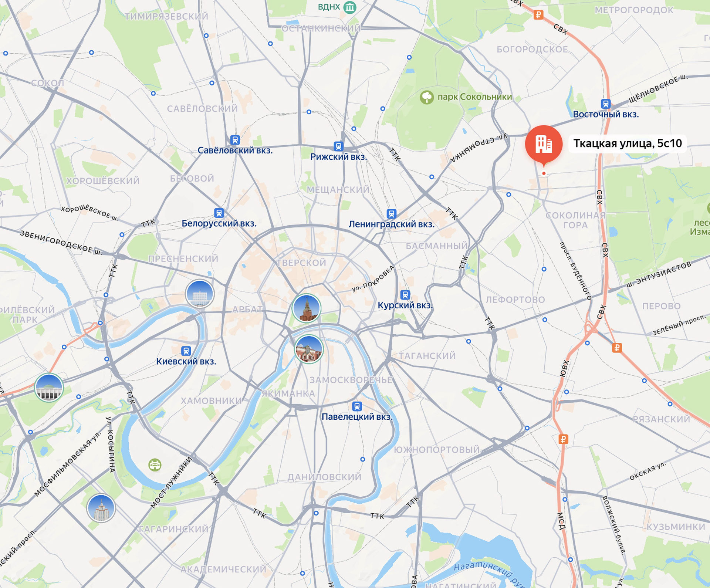The height and width of the screenshot is (588, 710).
Task: Open the ВДНХ museum icon
Action: coord(350,7)
